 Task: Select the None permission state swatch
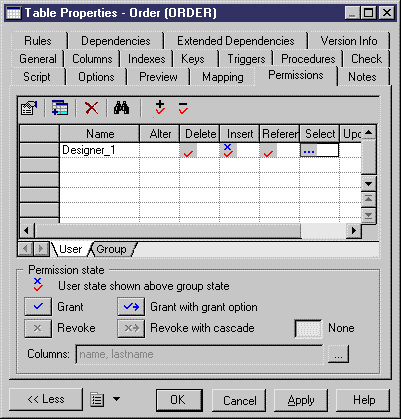(309, 328)
